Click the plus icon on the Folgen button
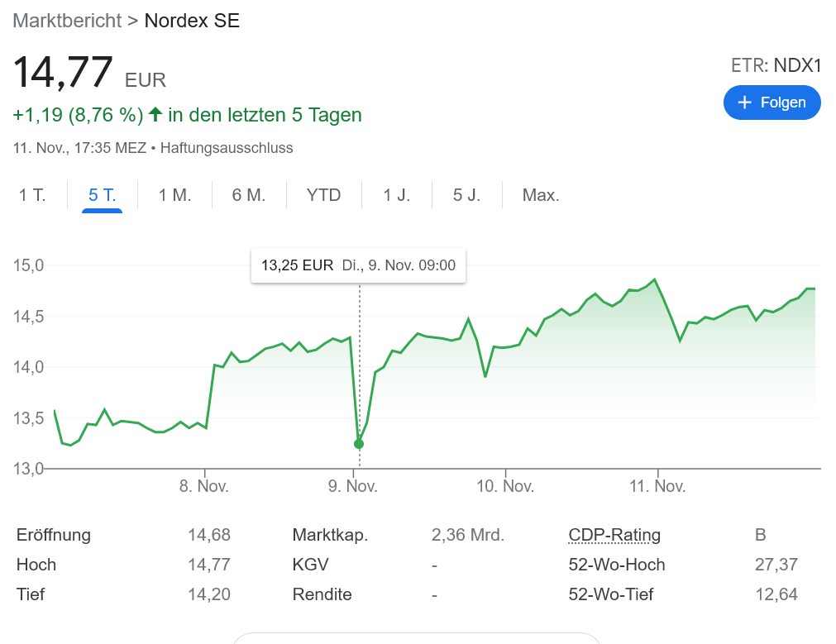Image resolution: width=836 pixels, height=644 pixels. [x=745, y=102]
